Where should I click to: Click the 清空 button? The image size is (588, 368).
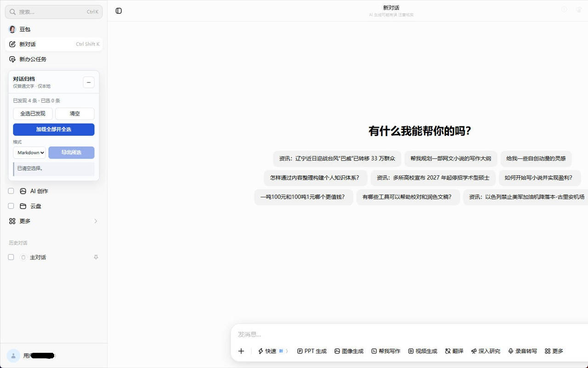tap(75, 114)
